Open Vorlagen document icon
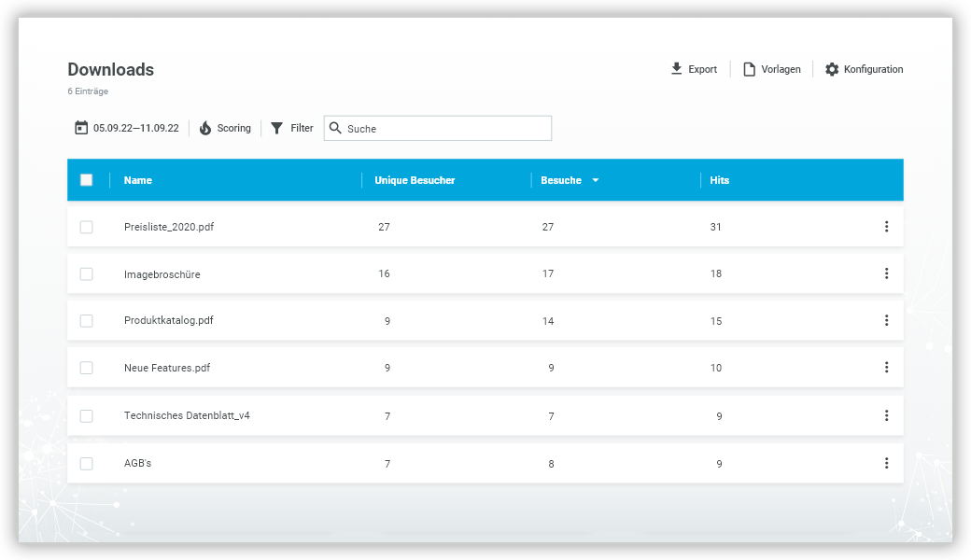Viewport: 971px width, 560px height. point(750,69)
